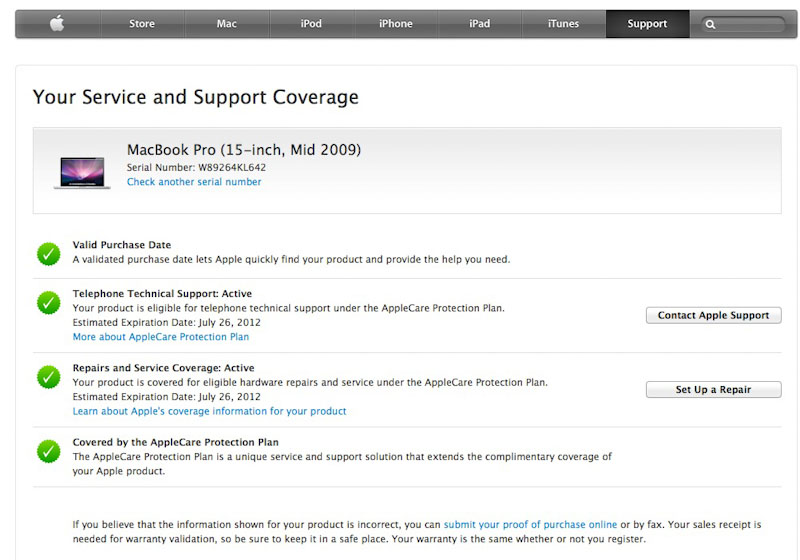Click submit your proof of purchase online
The width and height of the screenshot is (800, 560).
click(530, 524)
